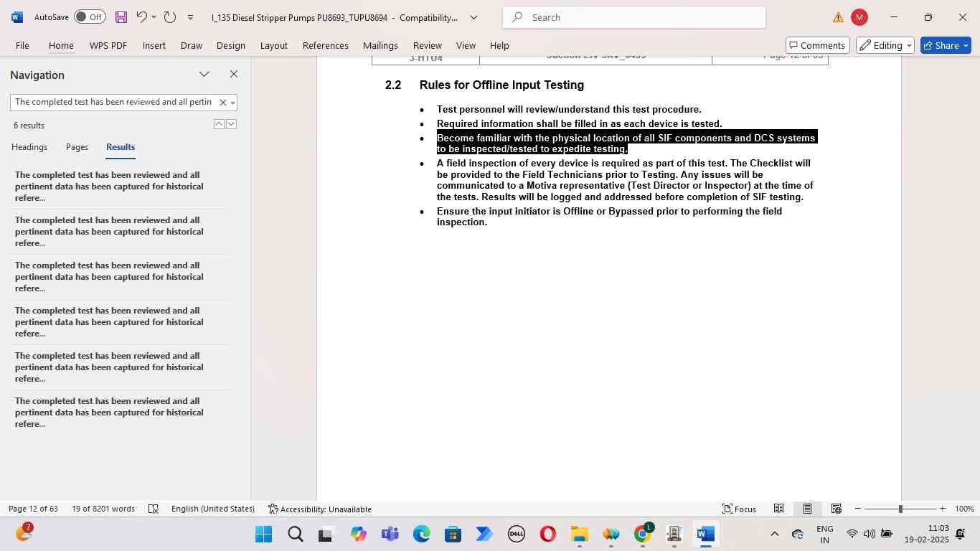Click the zoom slider handle
The width and height of the screenshot is (980, 551).
click(900, 509)
